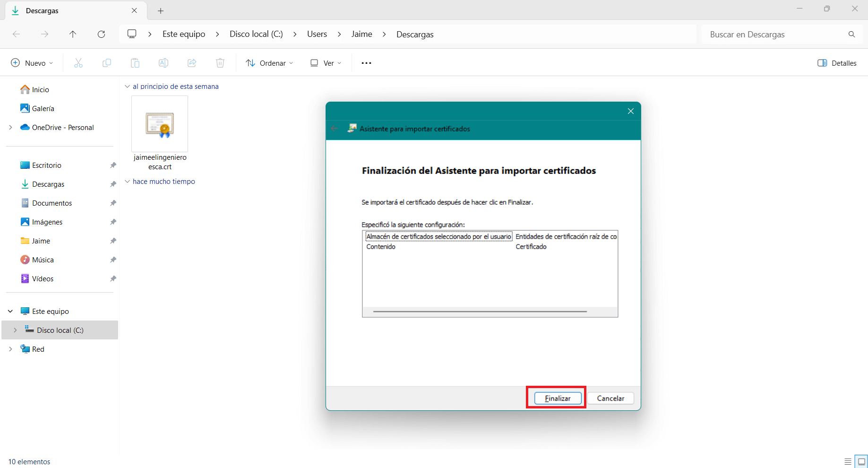The image size is (868, 468).
Task: Click the horizontal scrollbar in the configuration list
Action: [480, 312]
